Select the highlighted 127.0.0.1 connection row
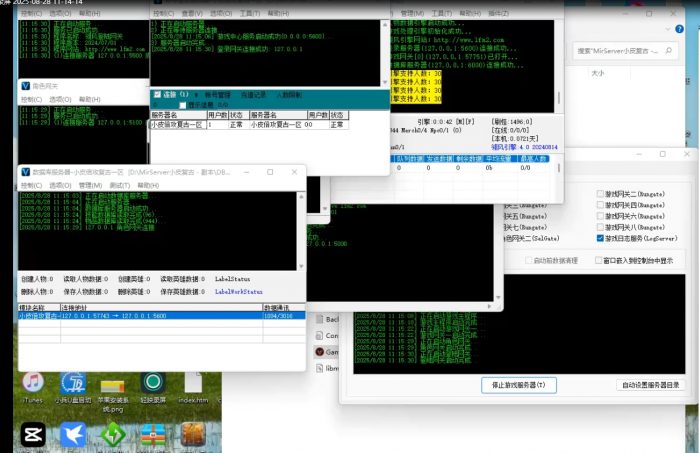 140,315
